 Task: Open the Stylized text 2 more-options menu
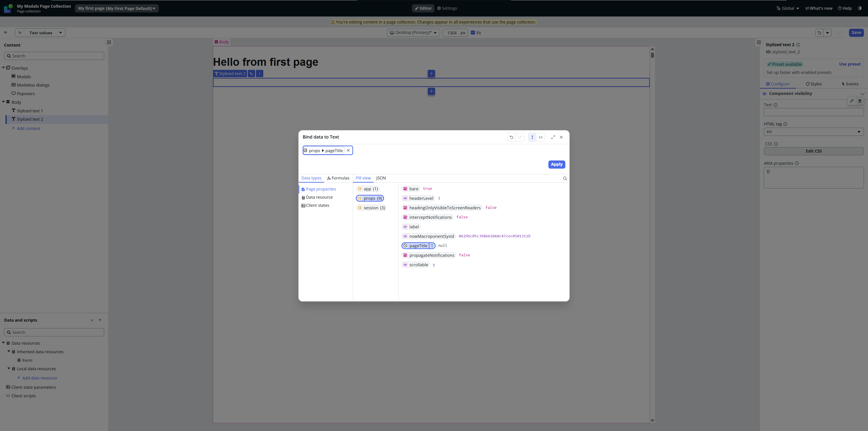tap(259, 73)
